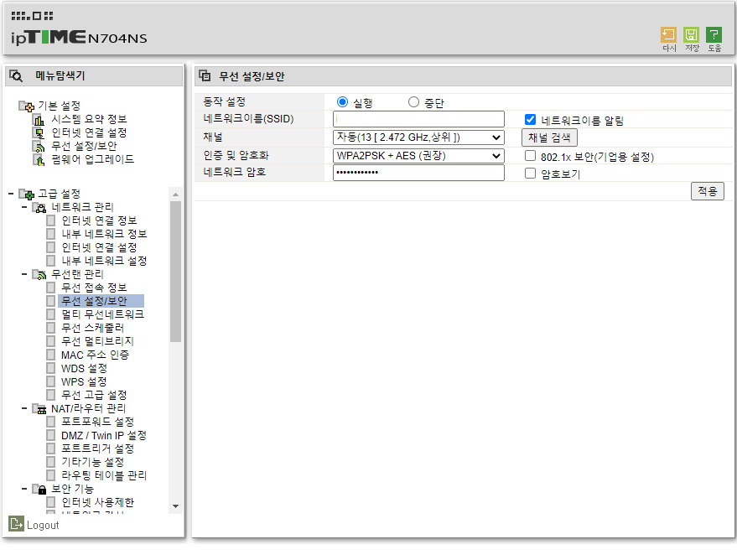The width and height of the screenshot is (737, 560).
Task: Open 멀티 무선네트워크 menu item
Action: (x=102, y=314)
